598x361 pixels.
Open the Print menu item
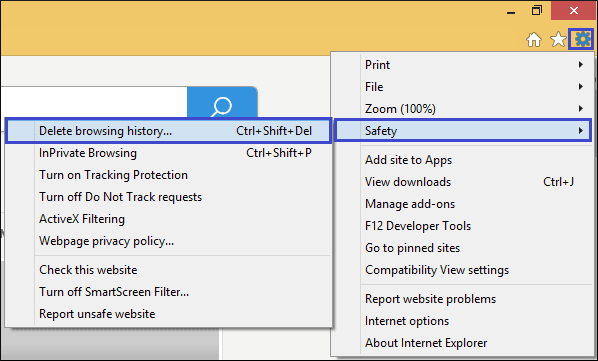[463, 65]
